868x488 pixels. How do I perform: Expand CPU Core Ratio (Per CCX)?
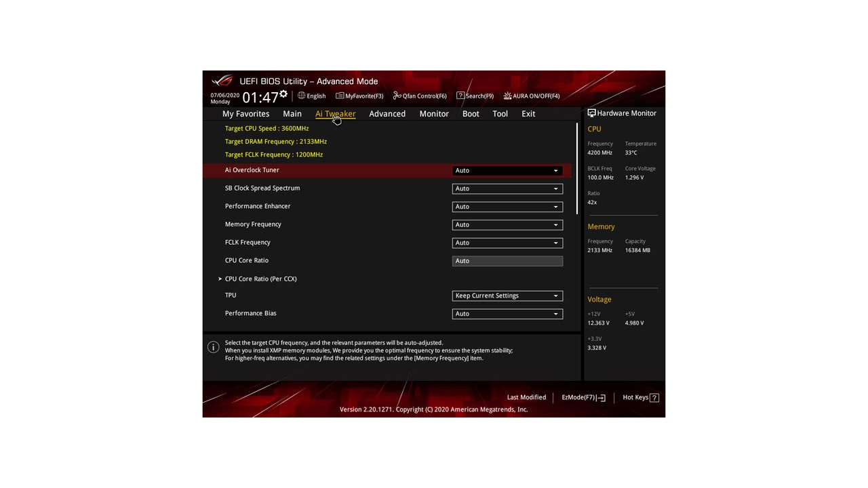tap(260, 279)
